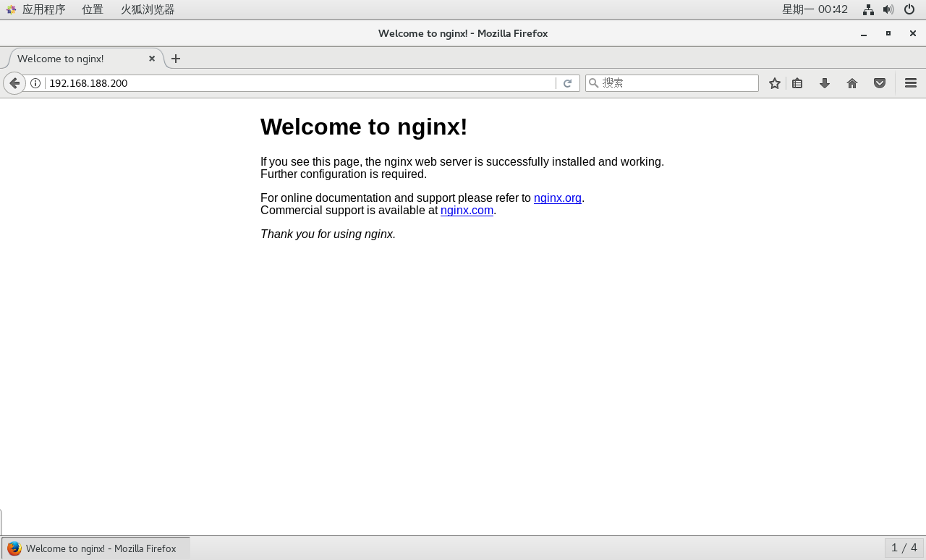This screenshot has width=926, height=560.
Task: Open the downloads arrow icon
Action: click(825, 83)
